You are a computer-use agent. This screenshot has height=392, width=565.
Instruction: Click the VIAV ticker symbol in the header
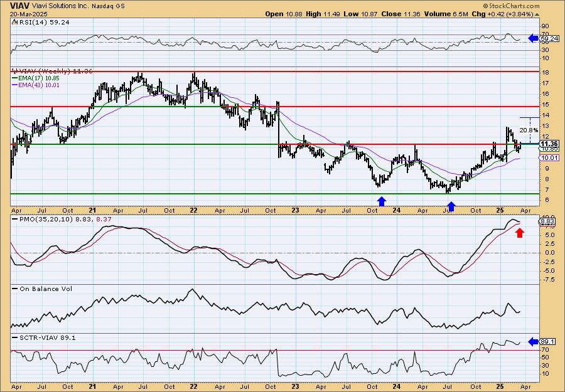point(20,6)
